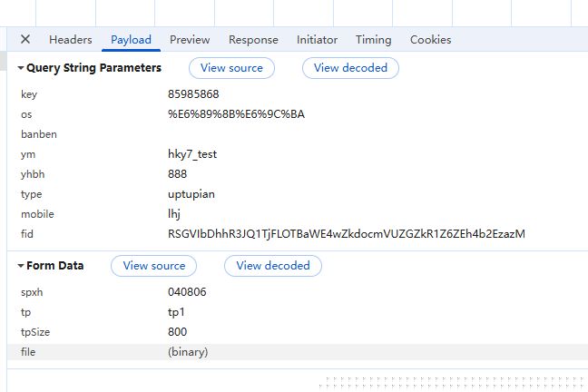Switch to the Response tab

coord(253,40)
